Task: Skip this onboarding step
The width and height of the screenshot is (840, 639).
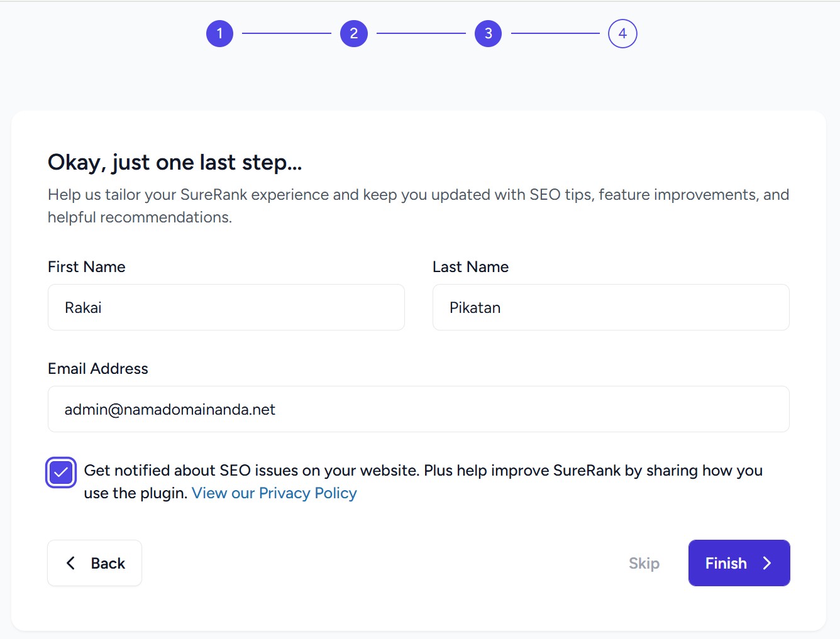Action: point(644,563)
